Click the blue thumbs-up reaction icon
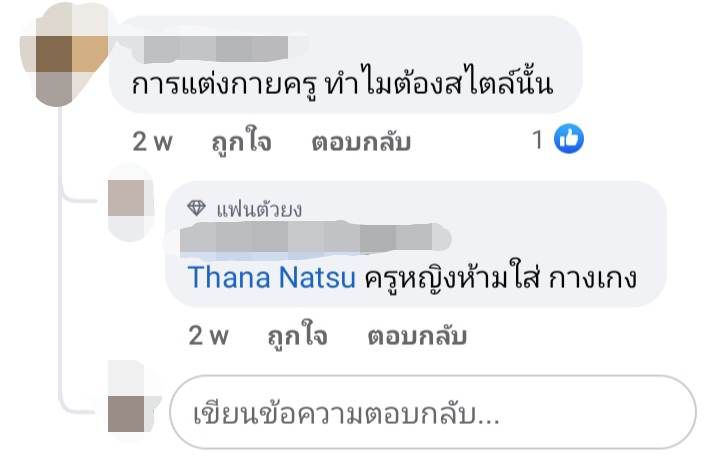This screenshot has height=460, width=720. pyautogui.click(x=569, y=141)
